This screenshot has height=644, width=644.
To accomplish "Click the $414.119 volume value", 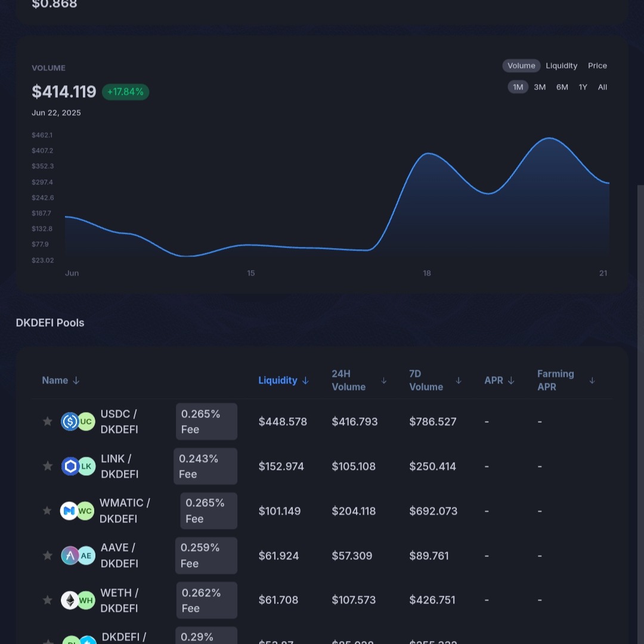I will [64, 92].
